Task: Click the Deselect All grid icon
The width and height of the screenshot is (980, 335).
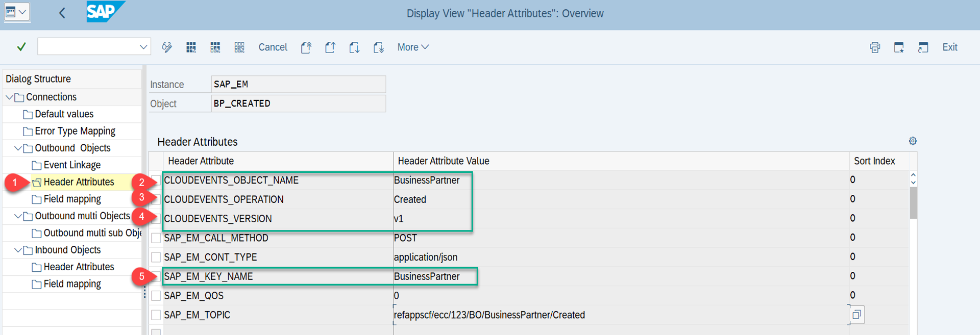Action: pos(239,47)
